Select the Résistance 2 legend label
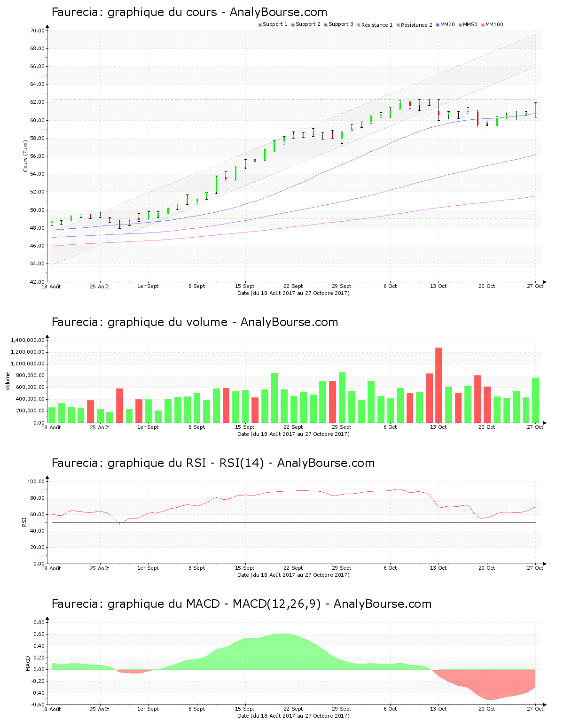 [x=416, y=25]
